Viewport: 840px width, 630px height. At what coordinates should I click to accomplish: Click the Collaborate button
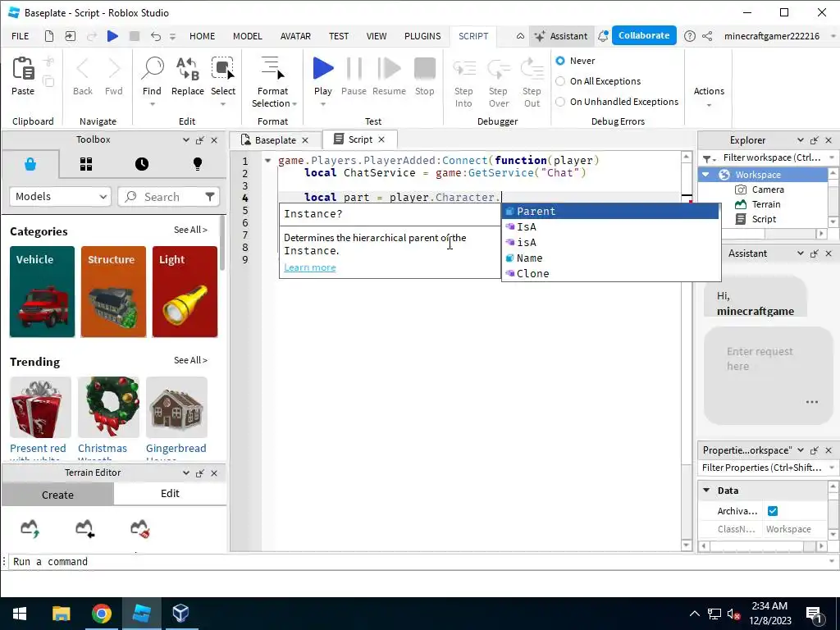click(x=644, y=35)
